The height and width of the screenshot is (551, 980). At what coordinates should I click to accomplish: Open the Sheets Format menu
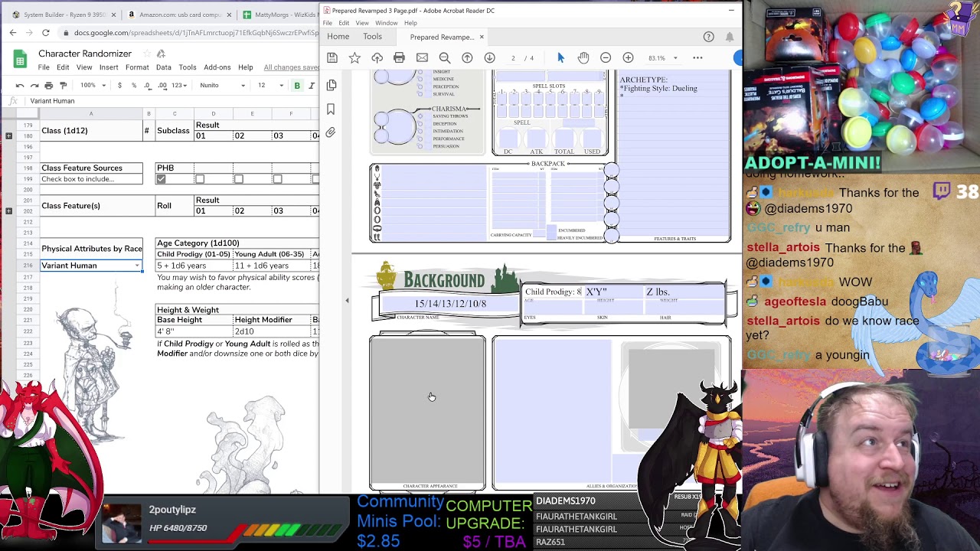137,67
